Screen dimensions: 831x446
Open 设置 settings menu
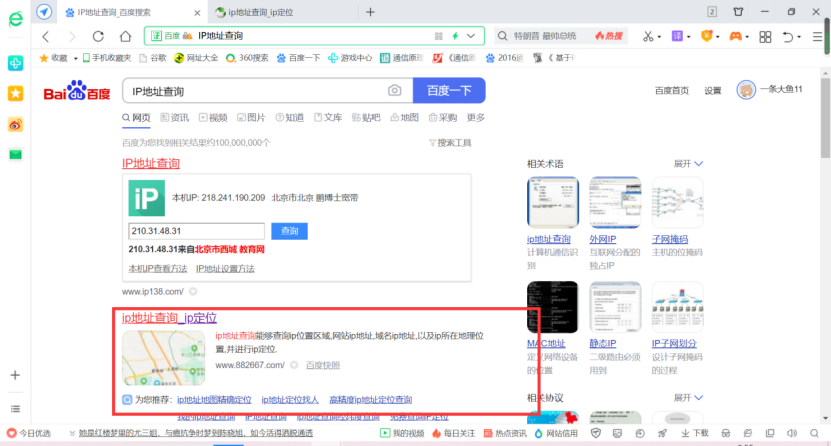712,91
